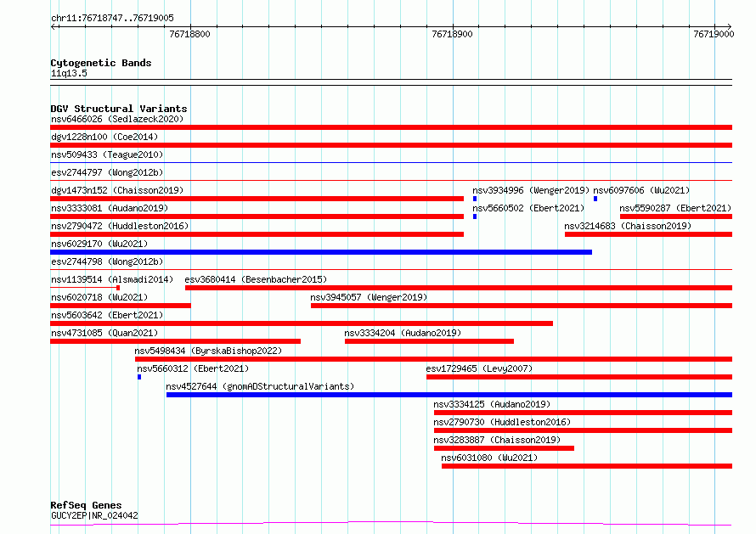Image resolution: width=756 pixels, height=534 pixels.
Task: Click the red bar of nsv3334204
Action: [429, 341]
